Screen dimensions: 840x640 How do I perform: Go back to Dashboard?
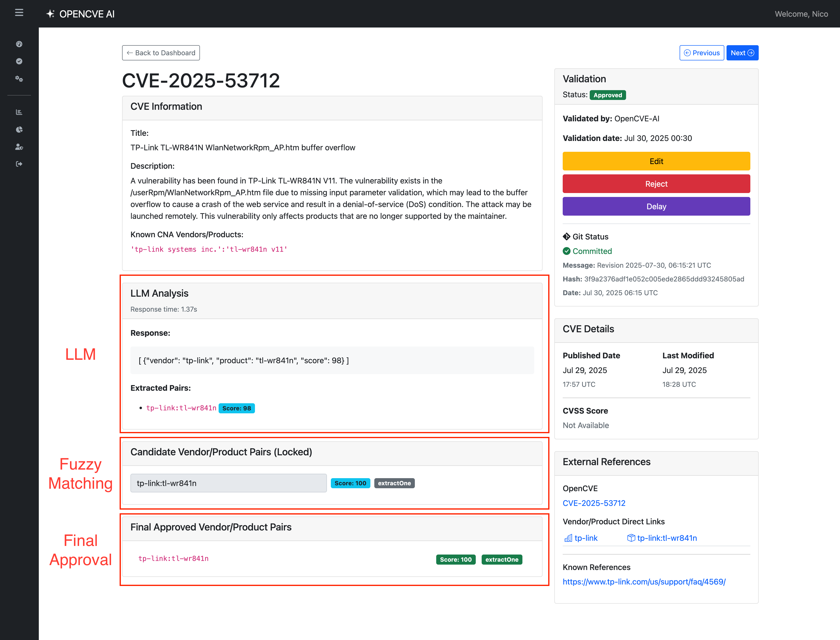161,53
